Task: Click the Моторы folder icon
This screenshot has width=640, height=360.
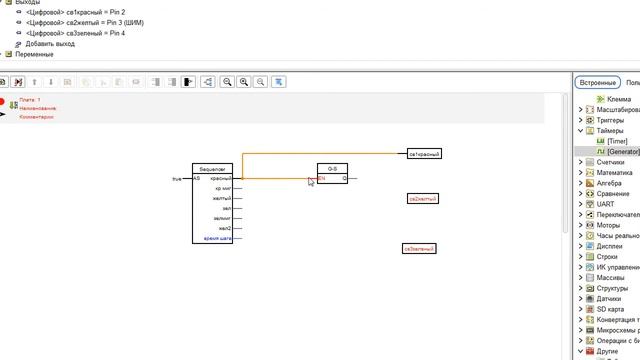Action: pos(590,225)
